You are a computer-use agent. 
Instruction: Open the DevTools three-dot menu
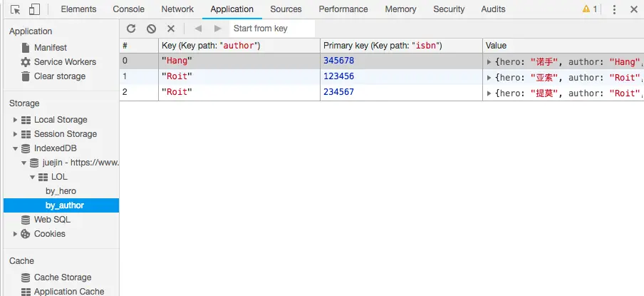pos(614,9)
